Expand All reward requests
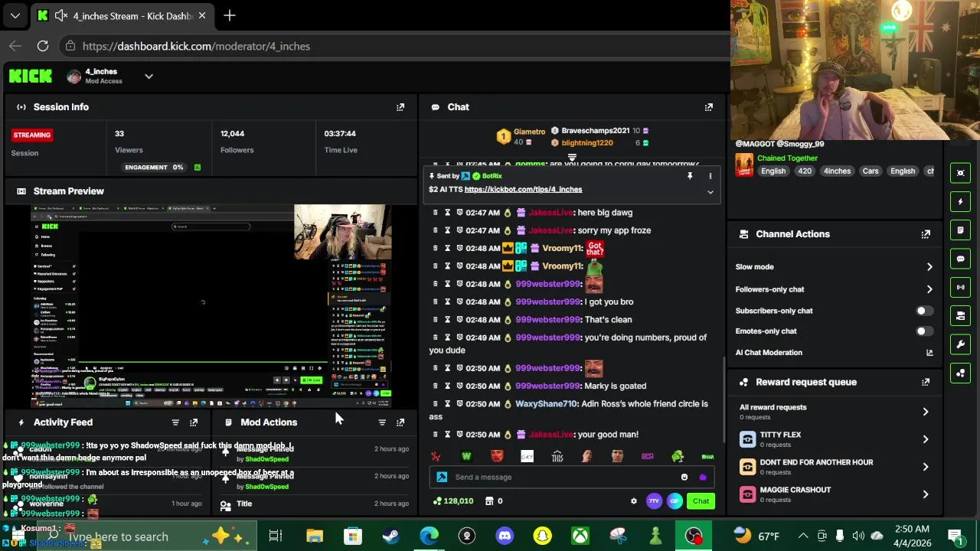 [925, 412]
